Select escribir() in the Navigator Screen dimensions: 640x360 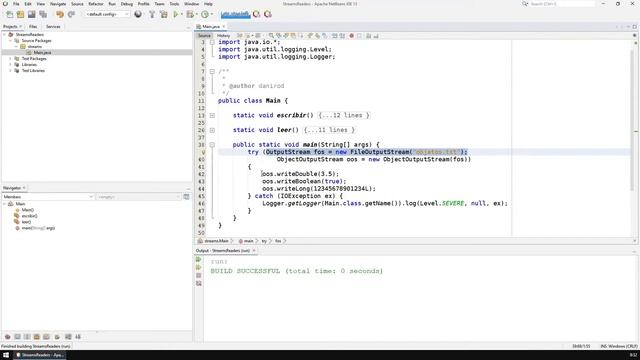point(29,216)
